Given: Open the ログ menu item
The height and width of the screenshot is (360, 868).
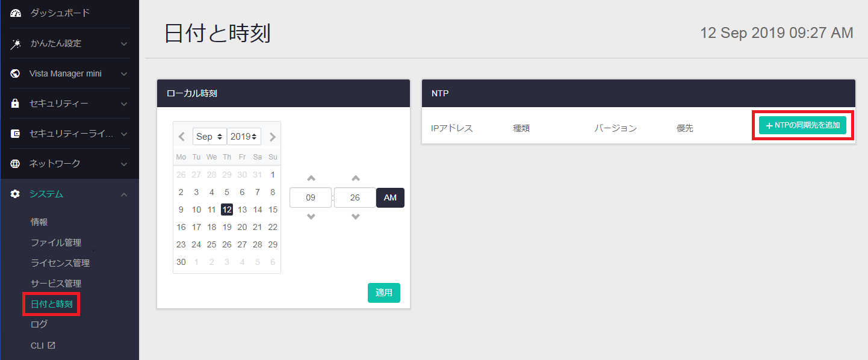Looking at the screenshot, I should pos(39,324).
